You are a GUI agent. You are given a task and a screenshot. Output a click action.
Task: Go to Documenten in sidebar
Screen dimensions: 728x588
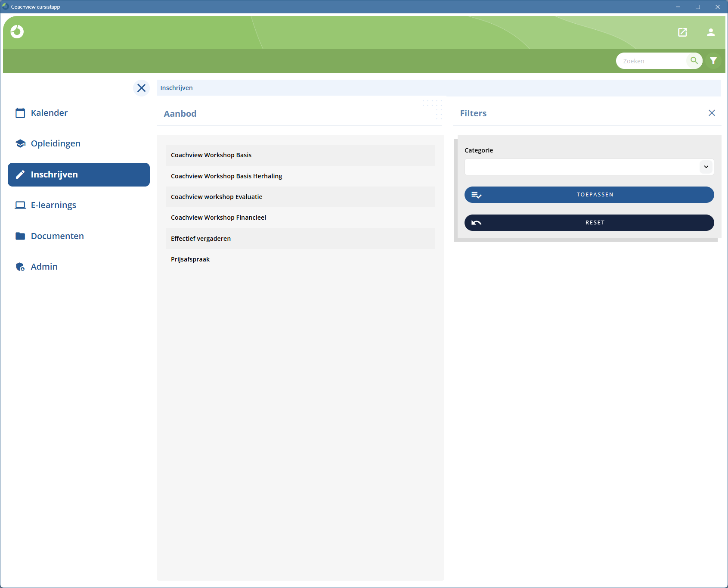[x=79, y=236]
